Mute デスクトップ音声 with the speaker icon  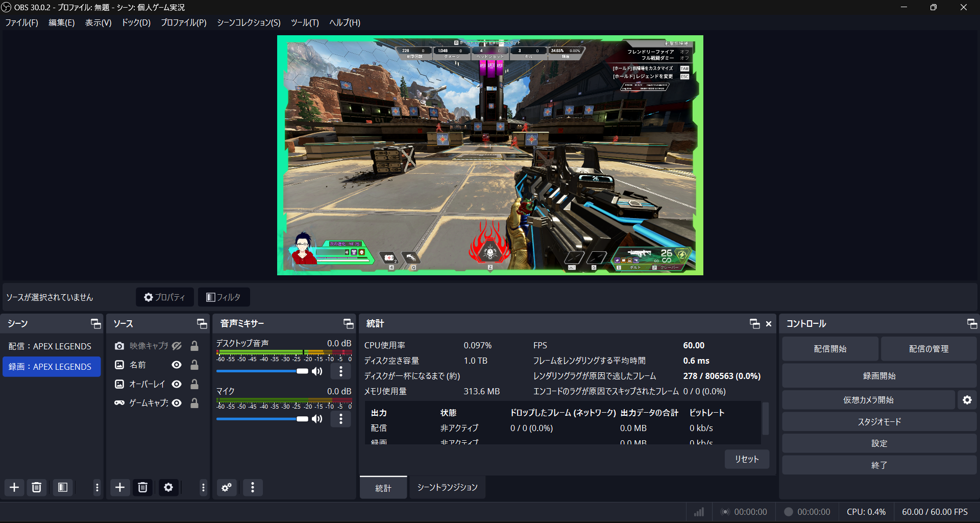point(317,371)
